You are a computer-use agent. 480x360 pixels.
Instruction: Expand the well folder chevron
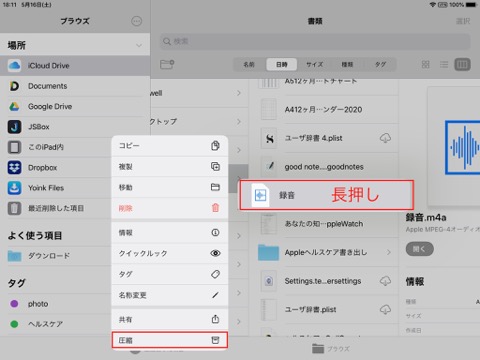click(239, 93)
